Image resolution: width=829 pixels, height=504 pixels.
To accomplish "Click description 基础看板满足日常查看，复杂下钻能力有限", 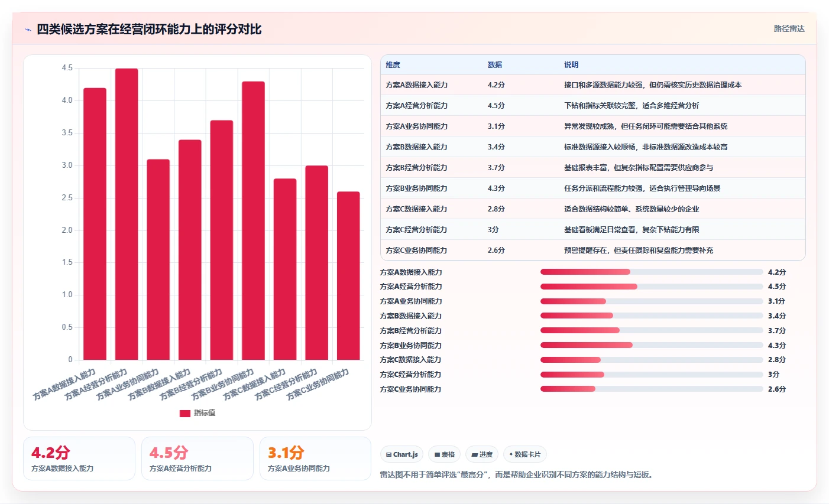I will tap(632, 230).
